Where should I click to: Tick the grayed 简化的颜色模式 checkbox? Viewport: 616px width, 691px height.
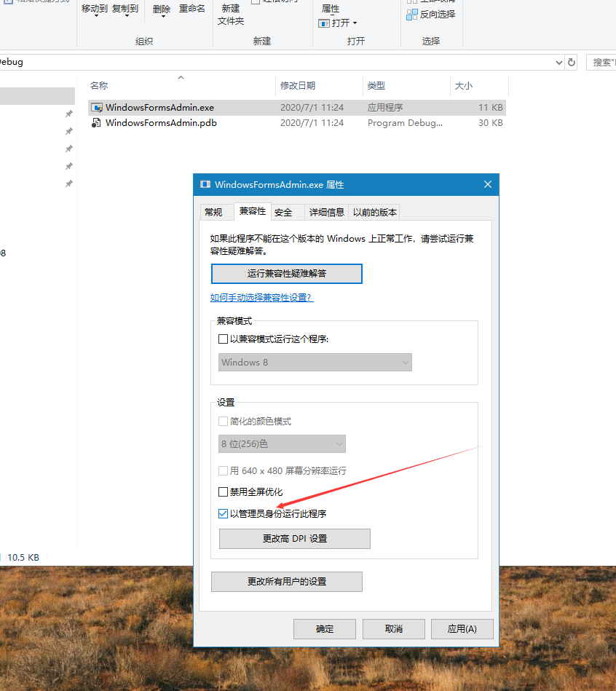click(x=224, y=422)
